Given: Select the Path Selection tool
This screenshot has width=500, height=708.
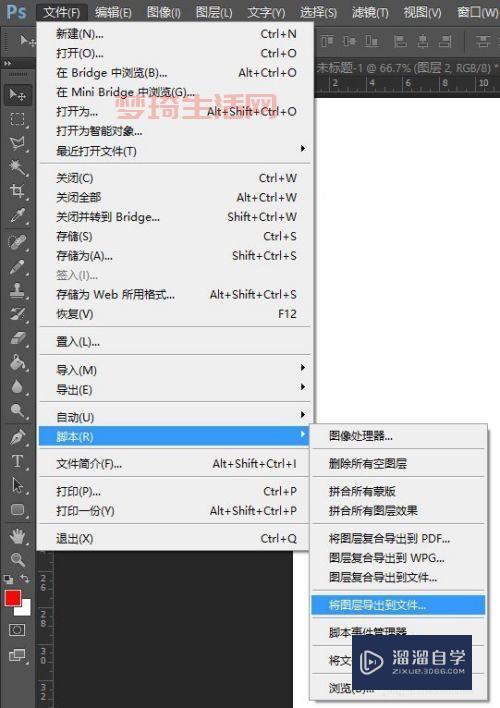Looking at the screenshot, I should coord(18,485).
